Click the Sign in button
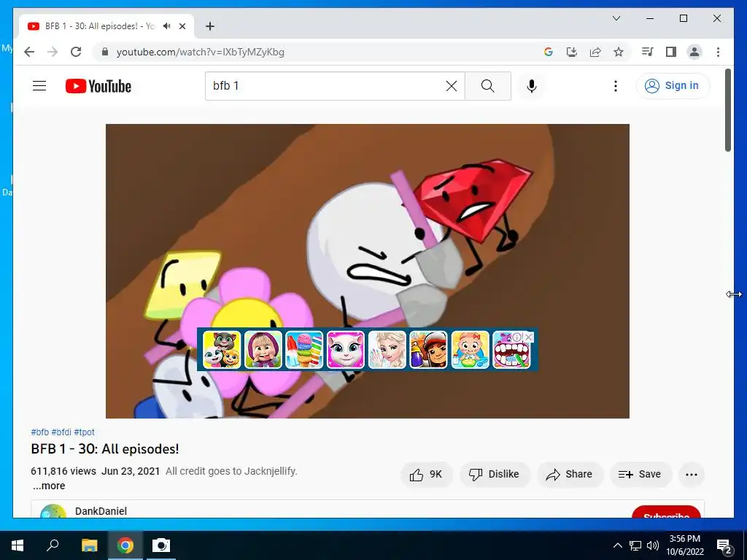The height and width of the screenshot is (560, 747). pyautogui.click(x=673, y=86)
